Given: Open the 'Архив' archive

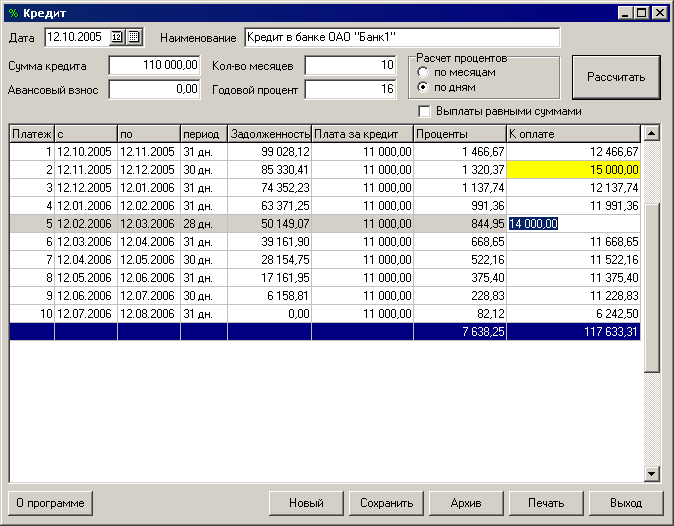Looking at the screenshot, I should click(x=466, y=503).
